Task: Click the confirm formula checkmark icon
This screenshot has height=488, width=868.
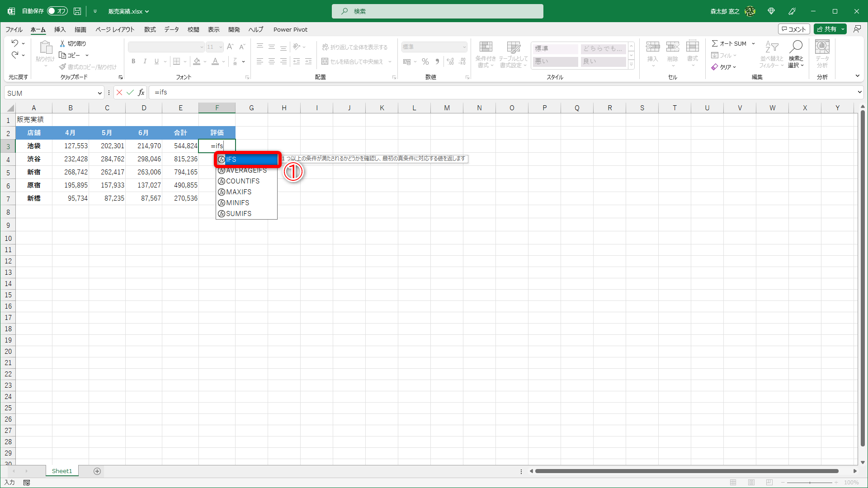Action: coord(130,93)
